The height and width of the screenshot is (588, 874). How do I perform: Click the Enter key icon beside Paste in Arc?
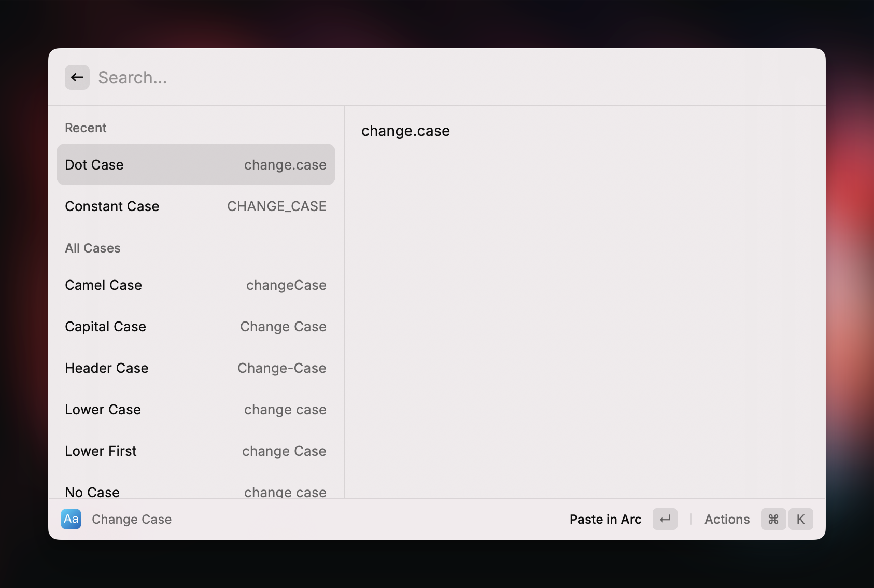665,519
